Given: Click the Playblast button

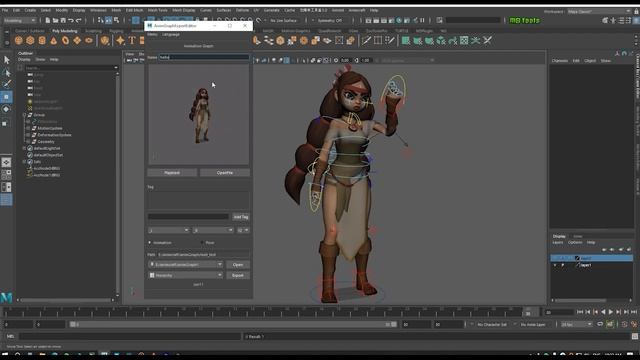Looking at the screenshot, I should click(x=172, y=173).
